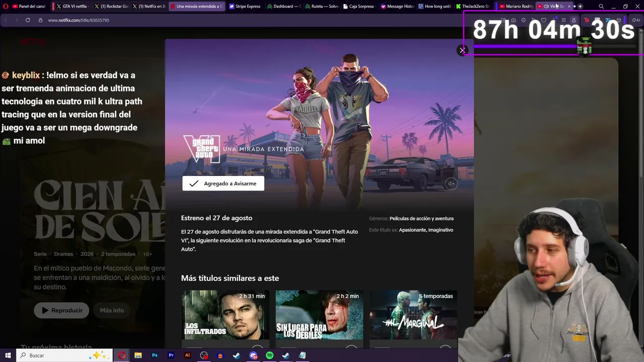
Task: Open the Sin Lugar Para Los Débiles thumbnail
Action: (319, 315)
